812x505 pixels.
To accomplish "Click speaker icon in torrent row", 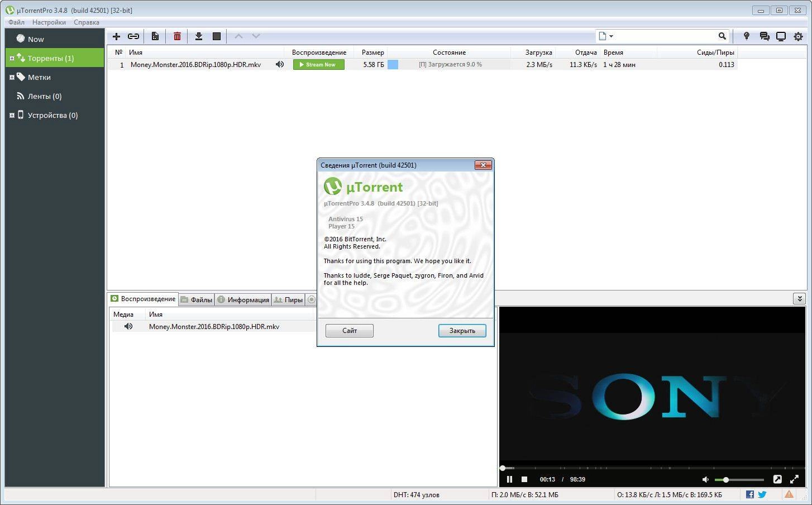I will pyautogui.click(x=280, y=65).
